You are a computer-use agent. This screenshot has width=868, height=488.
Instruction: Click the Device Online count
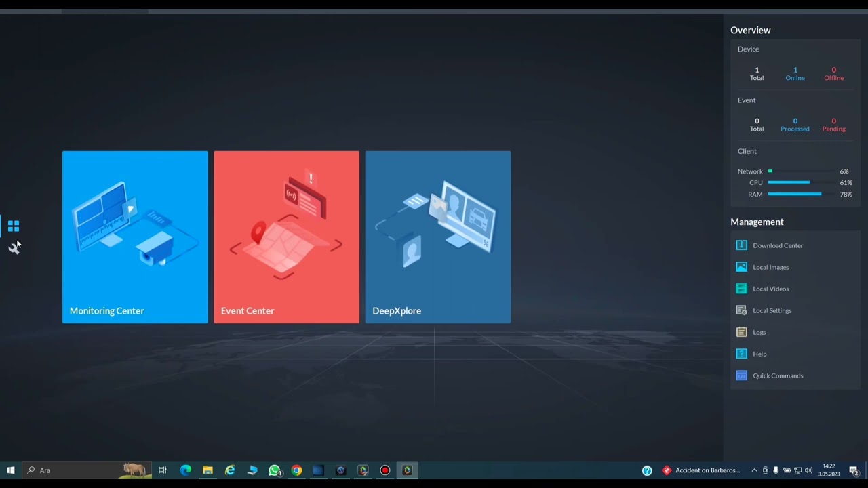pyautogui.click(x=795, y=70)
